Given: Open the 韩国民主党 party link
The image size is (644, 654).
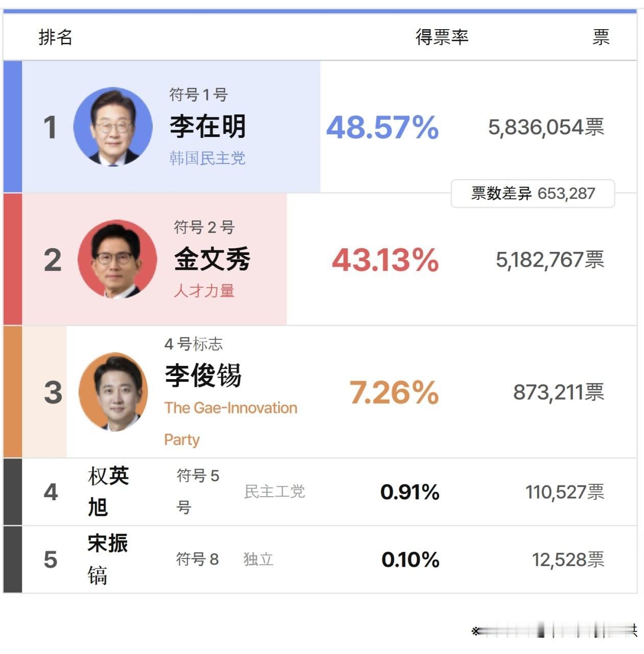Looking at the screenshot, I should [207, 158].
